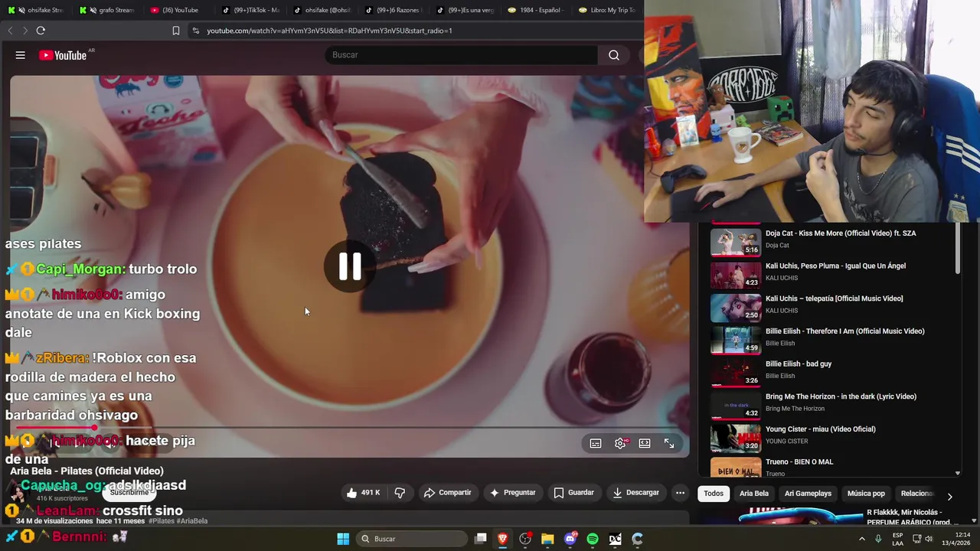Viewport: 980px width, 551px height.
Task: Switch to the Libro: My Trip To tab
Action: coord(607,10)
